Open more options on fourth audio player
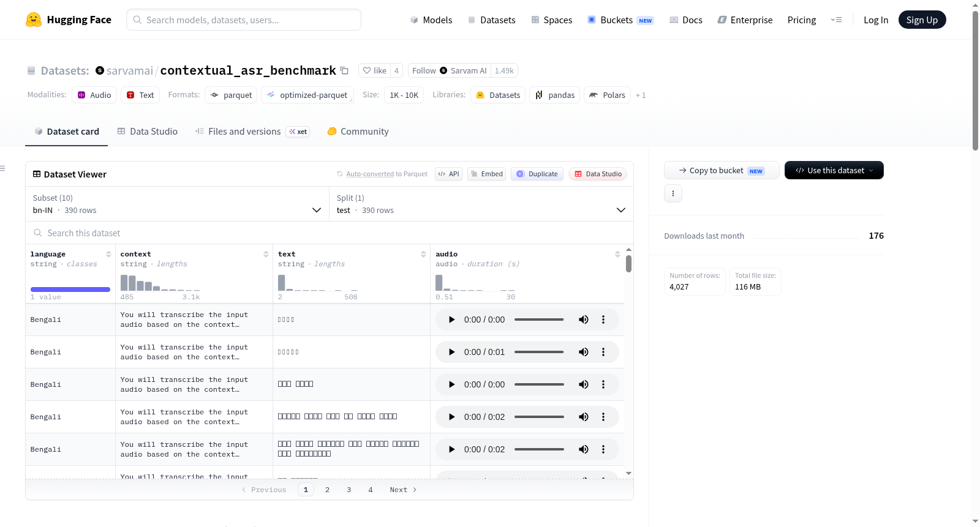Image resolution: width=980 pixels, height=527 pixels. click(x=603, y=417)
